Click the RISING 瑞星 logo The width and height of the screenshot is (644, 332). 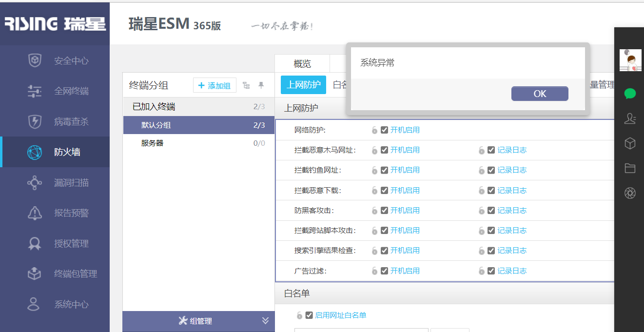click(55, 23)
